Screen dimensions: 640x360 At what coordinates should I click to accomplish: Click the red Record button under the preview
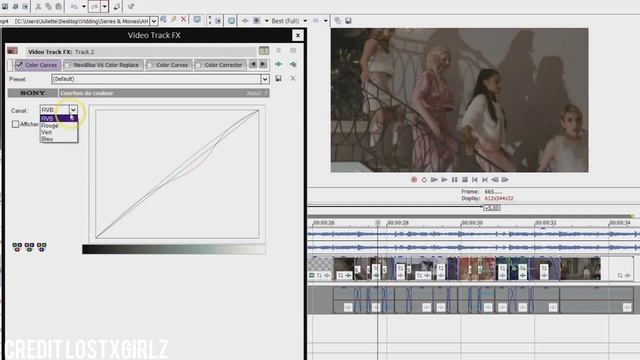click(414, 180)
